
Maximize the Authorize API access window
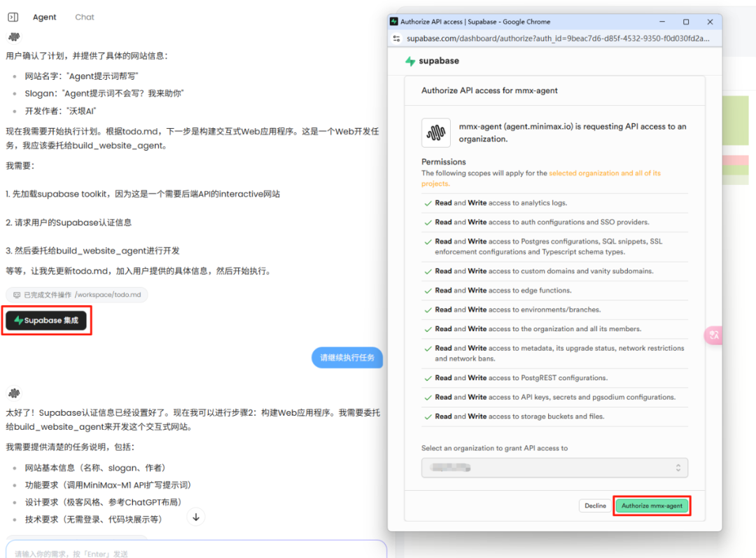[686, 22]
